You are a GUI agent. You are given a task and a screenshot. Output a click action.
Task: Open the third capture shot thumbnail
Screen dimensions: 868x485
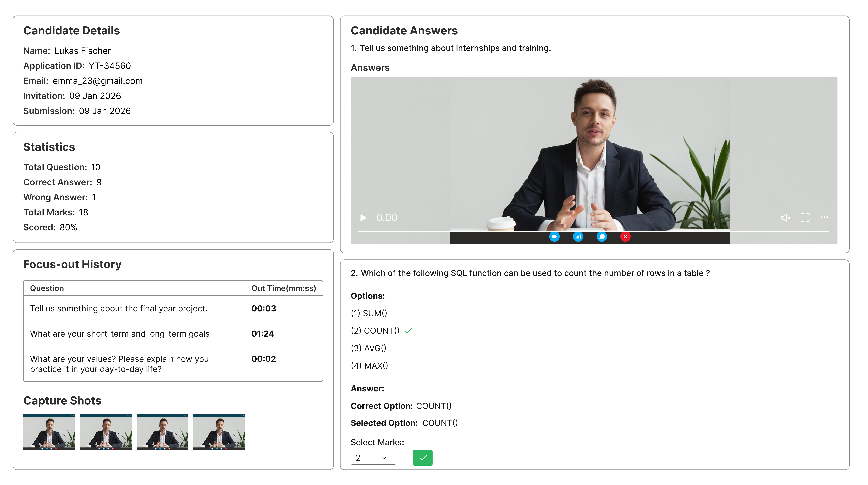coord(162,432)
